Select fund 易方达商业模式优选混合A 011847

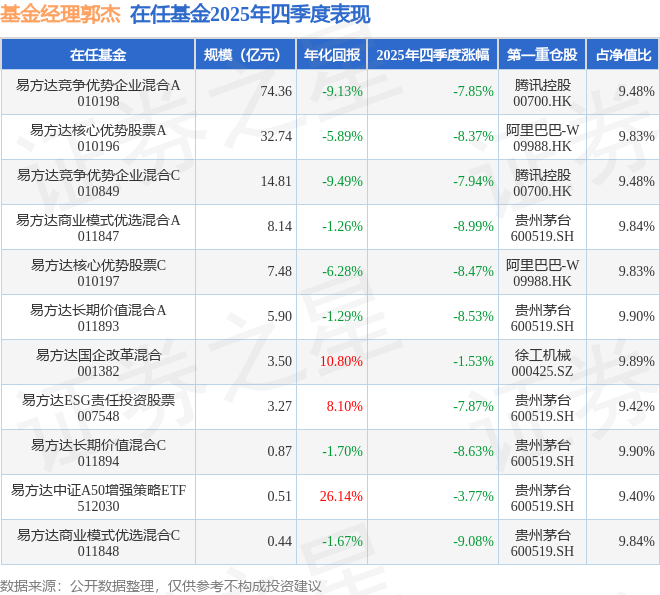click(x=98, y=228)
